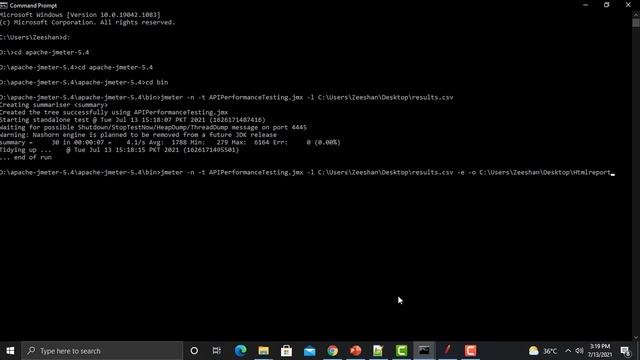Minimize the Command Prompt window

click(x=585, y=5)
